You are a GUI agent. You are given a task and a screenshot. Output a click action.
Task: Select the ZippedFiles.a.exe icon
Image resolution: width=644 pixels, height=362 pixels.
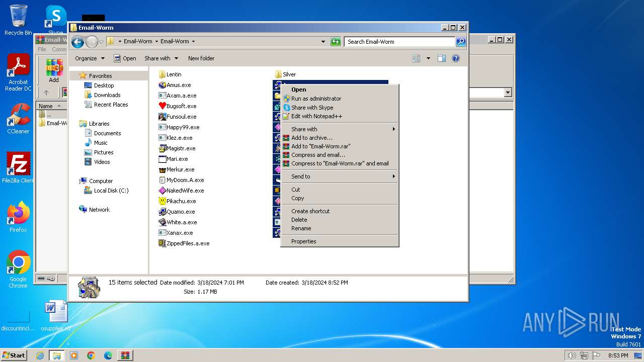(x=162, y=243)
